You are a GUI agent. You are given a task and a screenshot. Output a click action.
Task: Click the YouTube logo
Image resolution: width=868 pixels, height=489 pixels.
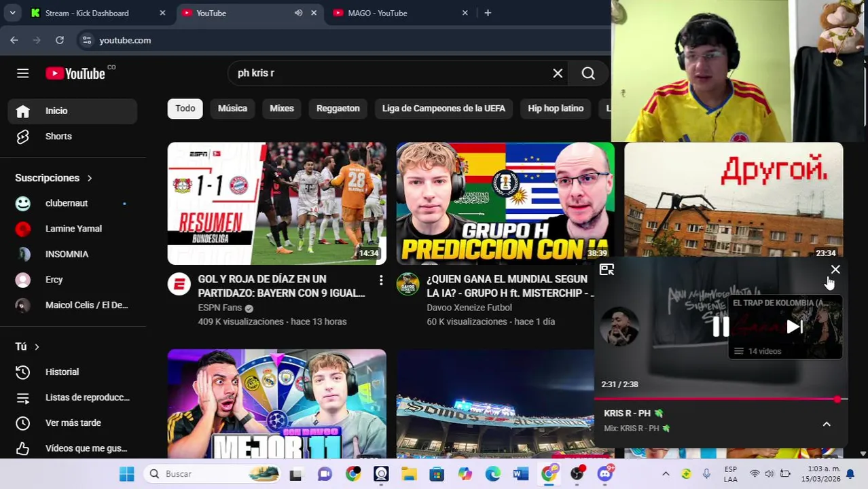[75, 73]
